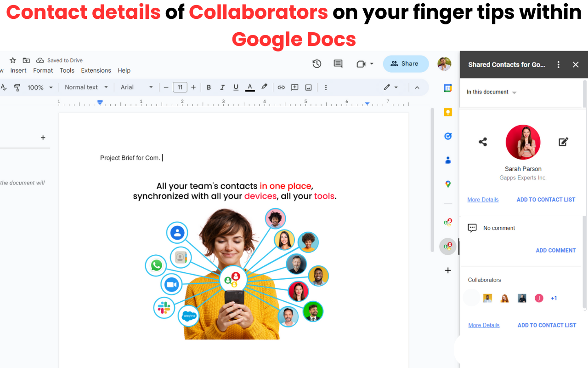The height and width of the screenshot is (368, 588).
Task: Click the cloud saved status icon
Action: tap(40, 60)
